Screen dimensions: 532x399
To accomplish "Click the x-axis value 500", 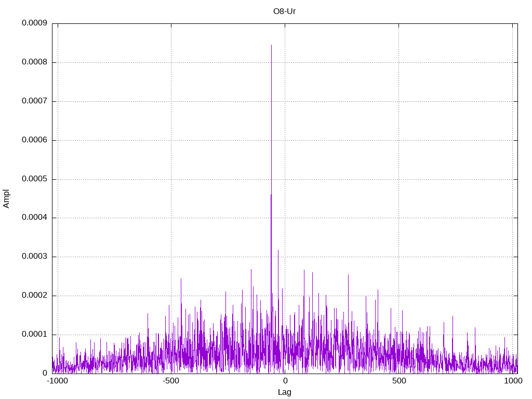I will tap(399, 381).
